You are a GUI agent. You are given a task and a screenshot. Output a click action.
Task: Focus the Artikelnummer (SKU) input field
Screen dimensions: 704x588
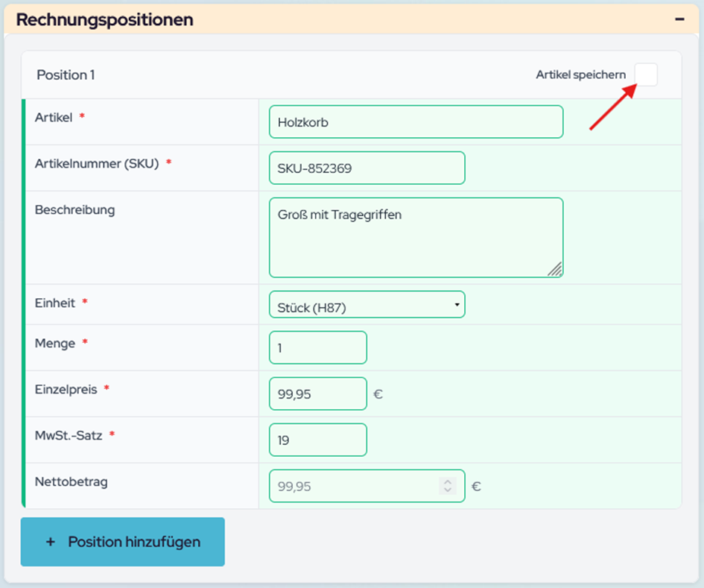pos(367,168)
